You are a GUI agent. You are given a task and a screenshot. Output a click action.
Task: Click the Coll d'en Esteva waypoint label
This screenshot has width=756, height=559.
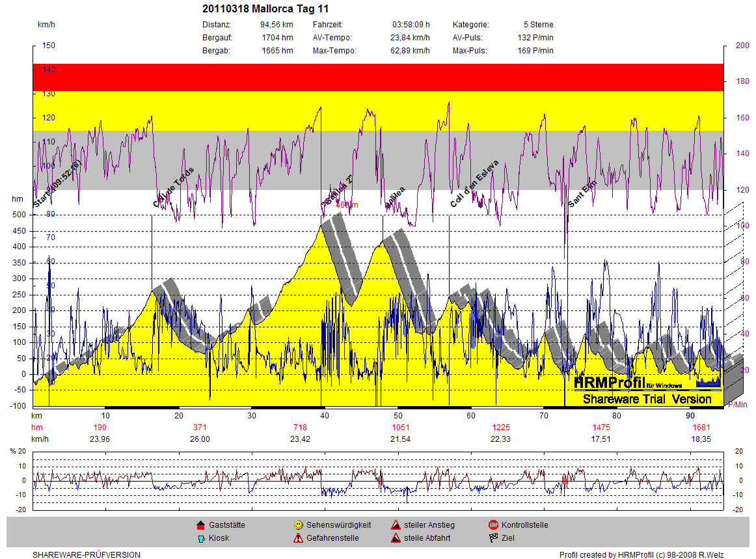(x=474, y=184)
